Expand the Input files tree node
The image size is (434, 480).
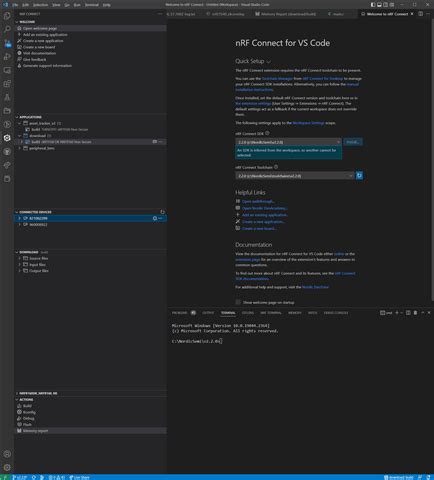20,265
